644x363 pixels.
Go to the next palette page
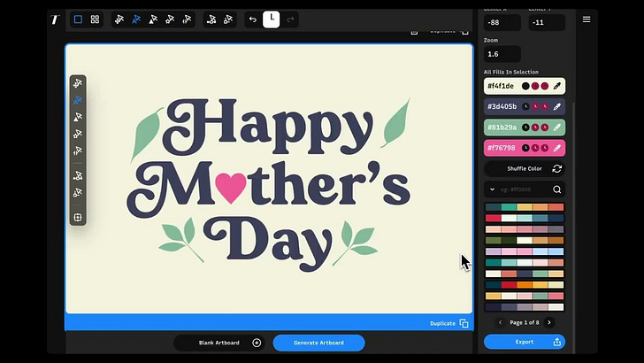(549, 322)
